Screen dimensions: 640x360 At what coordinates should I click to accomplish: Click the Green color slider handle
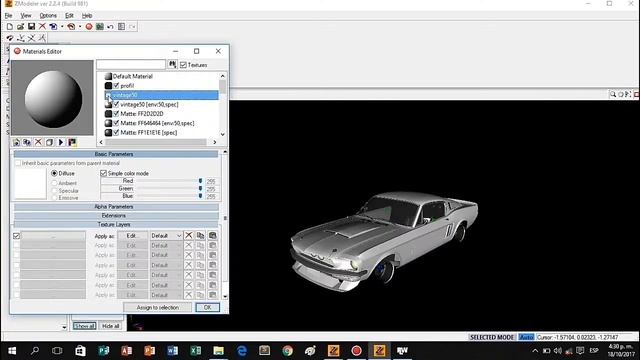tap(200, 189)
